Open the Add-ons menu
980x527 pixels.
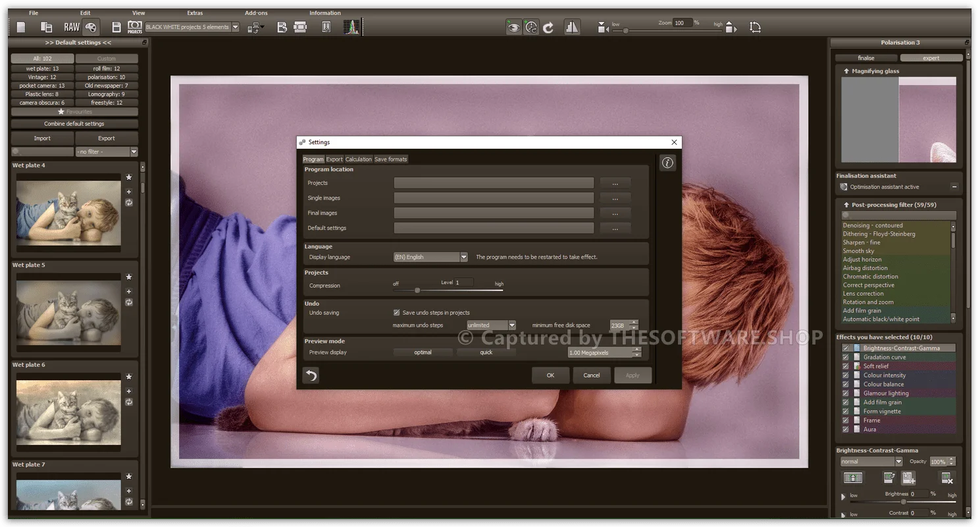point(256,13)
